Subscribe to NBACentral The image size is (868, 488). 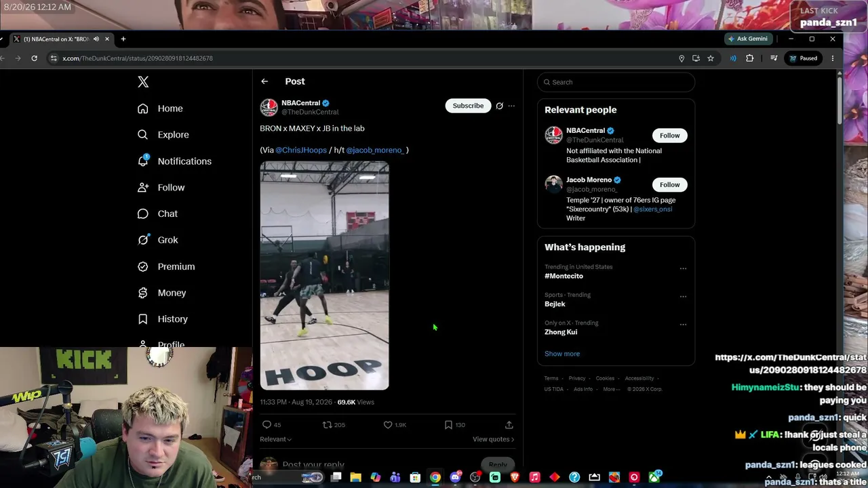pos(468,106)
